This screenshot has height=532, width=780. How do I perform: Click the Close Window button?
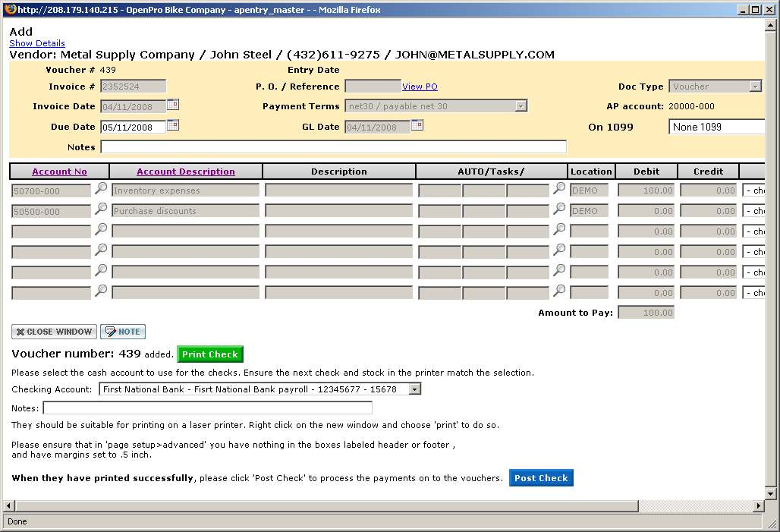point(54,332)
